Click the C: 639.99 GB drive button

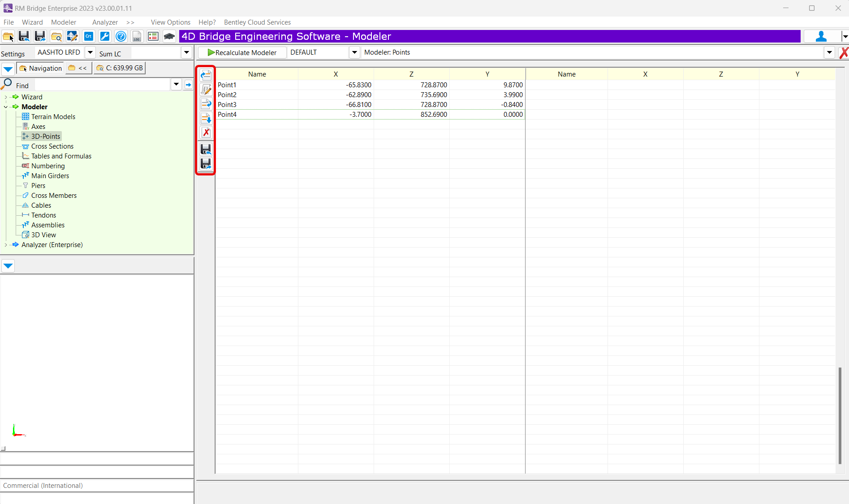[120, 68]
